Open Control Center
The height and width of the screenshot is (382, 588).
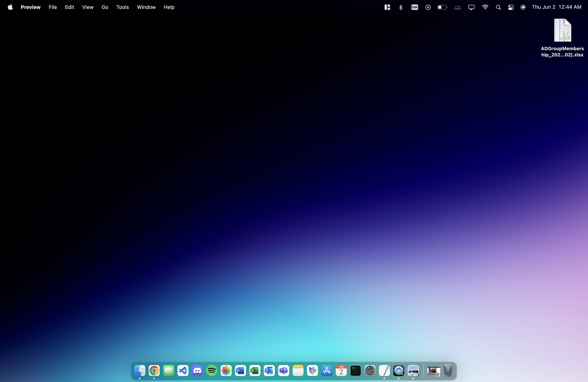click(511, 7)
